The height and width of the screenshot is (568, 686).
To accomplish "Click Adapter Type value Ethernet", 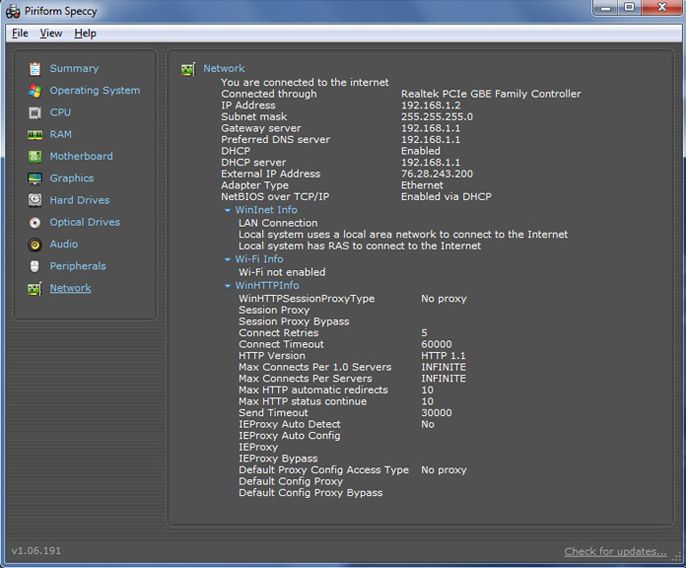I will tap(422, 185).
